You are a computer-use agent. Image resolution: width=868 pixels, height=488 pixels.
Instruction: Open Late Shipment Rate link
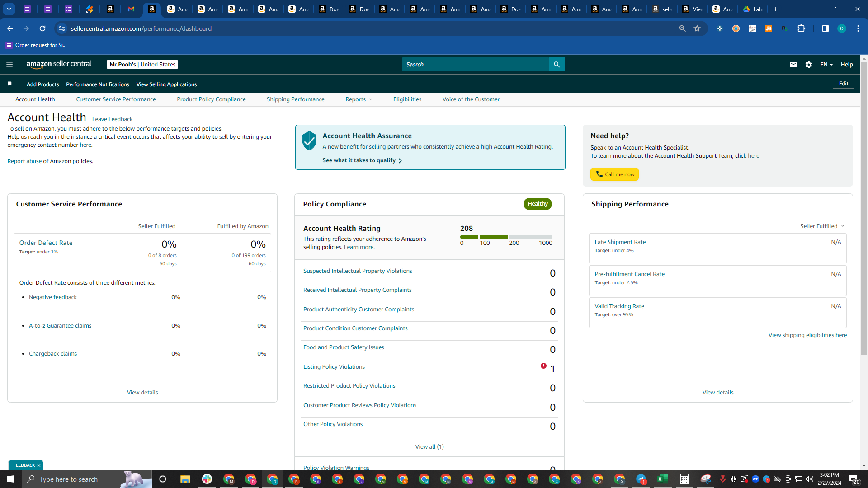click(620, 242)
